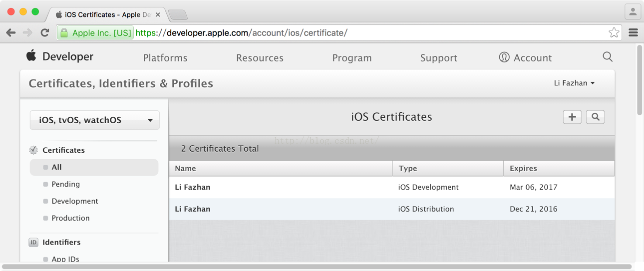
Task: Click the Mar 06, 2017 expiry cell
Action: (534, 188)
